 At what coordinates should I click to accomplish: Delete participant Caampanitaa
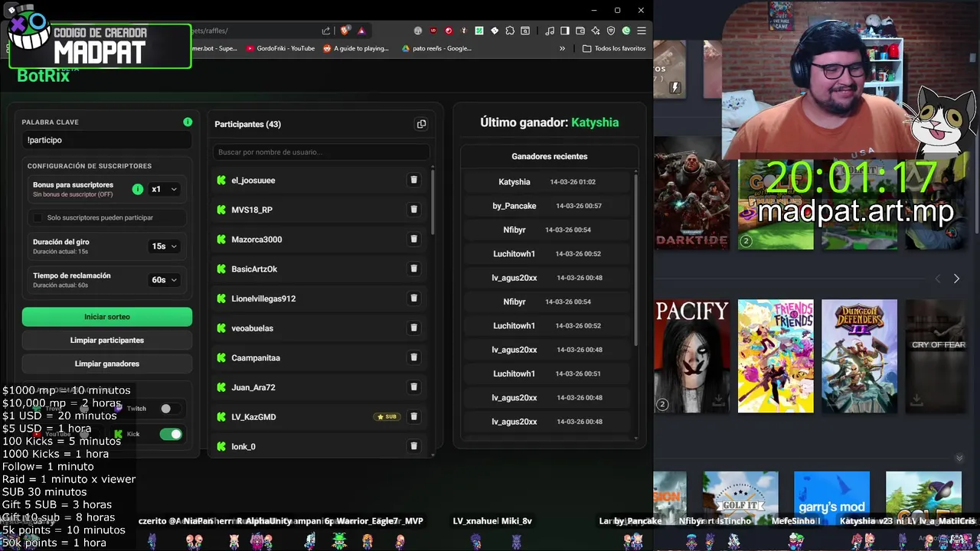413,357
